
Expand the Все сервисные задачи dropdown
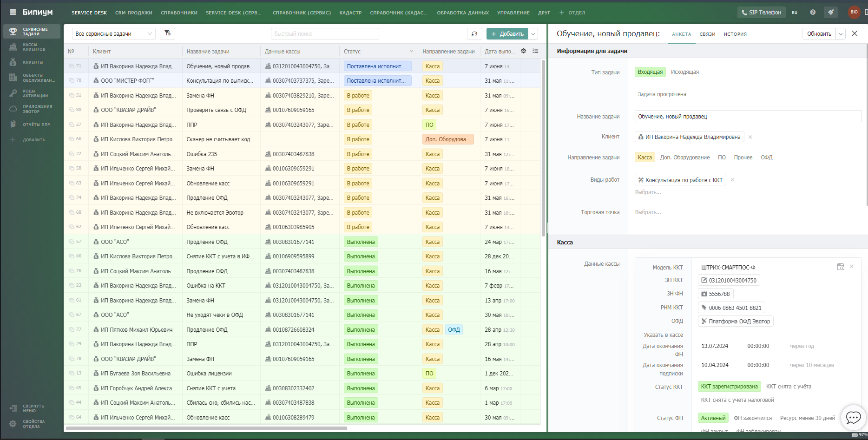114,33
